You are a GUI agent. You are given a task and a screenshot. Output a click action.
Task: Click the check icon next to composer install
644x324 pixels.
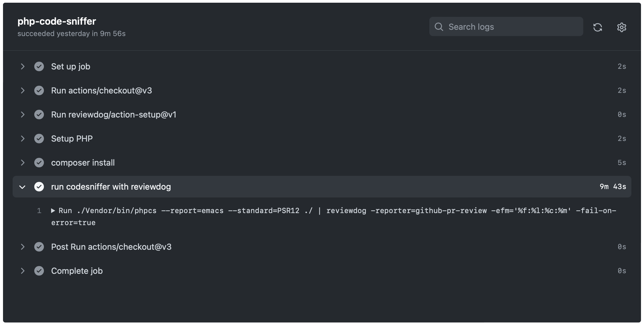[39, 163]
